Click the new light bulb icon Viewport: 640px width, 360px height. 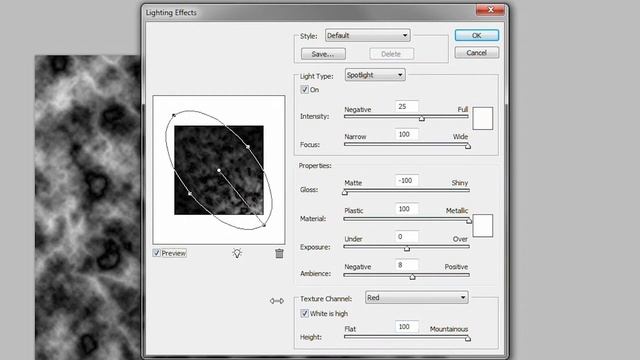237,253
